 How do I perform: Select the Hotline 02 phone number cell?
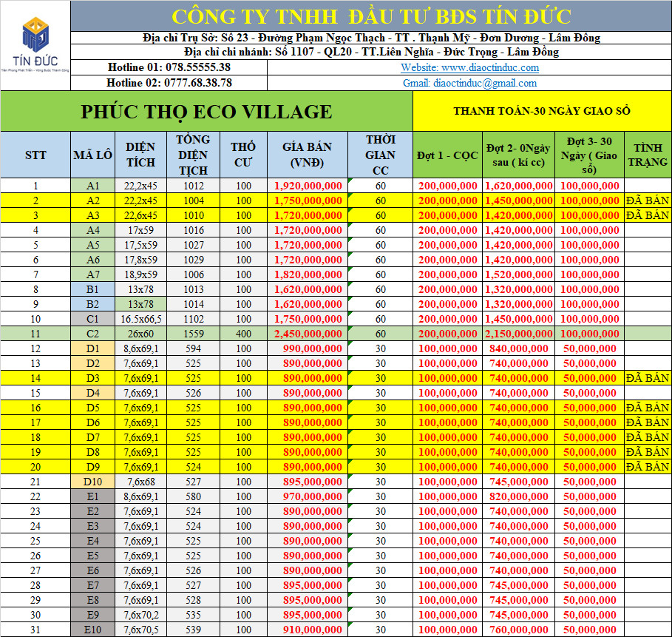pyautogui.click(x=169, y=83)
